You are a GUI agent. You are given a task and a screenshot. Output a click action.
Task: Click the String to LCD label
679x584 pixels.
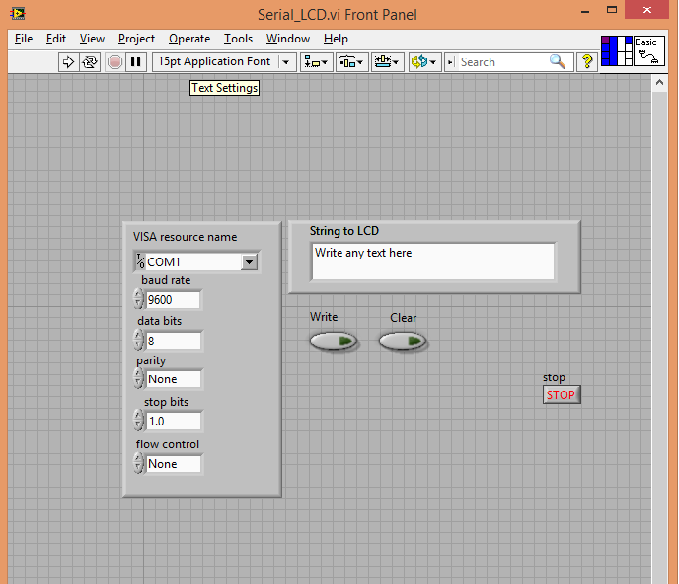coord(344,231)
